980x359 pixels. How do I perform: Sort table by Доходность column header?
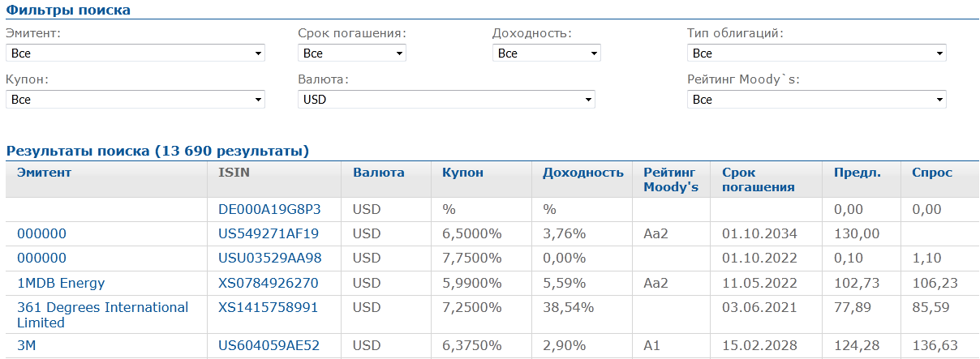(x=582, y=173)
